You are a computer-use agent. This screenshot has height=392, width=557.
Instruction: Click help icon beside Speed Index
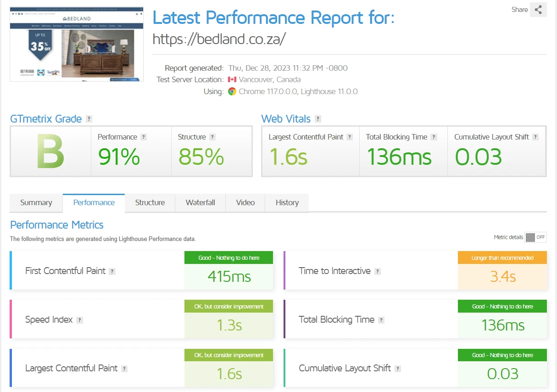pyautogui.click(x=79, y=320)
